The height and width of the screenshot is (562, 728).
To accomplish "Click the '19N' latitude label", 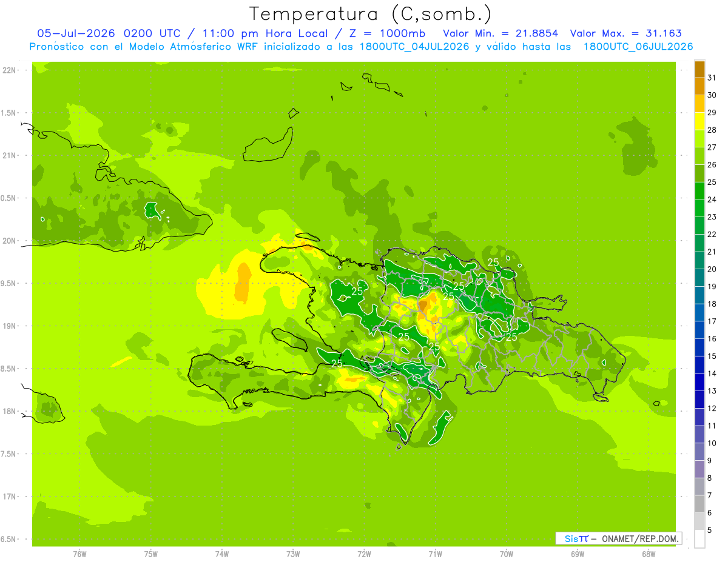I will point(10,326).
